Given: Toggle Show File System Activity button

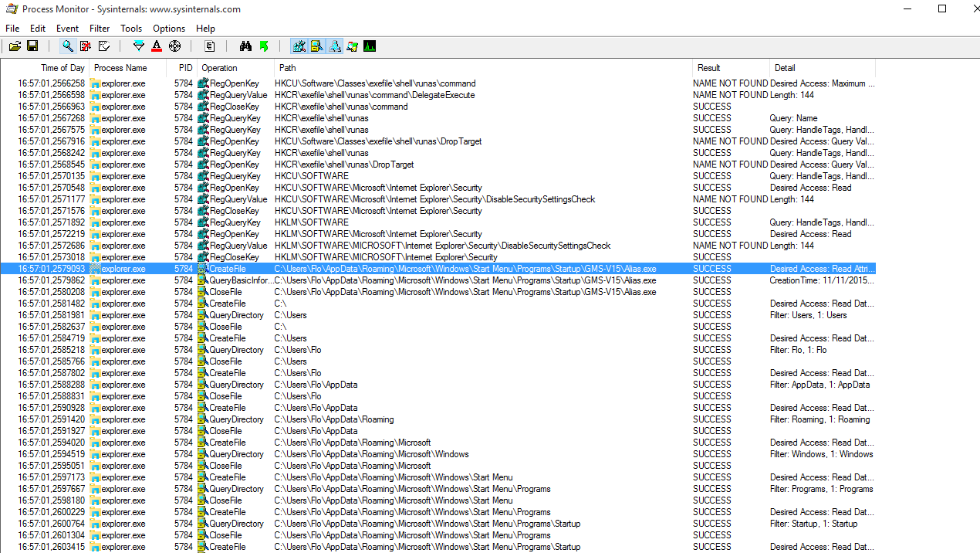Looking at the screenshot, I should (317, 46).
